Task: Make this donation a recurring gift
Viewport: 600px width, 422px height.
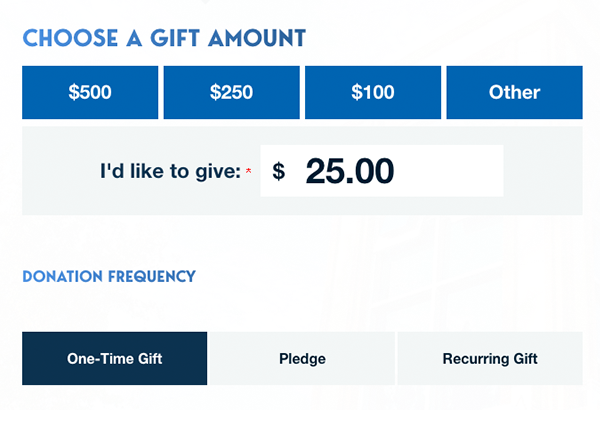Action: (x=490, y=358)
